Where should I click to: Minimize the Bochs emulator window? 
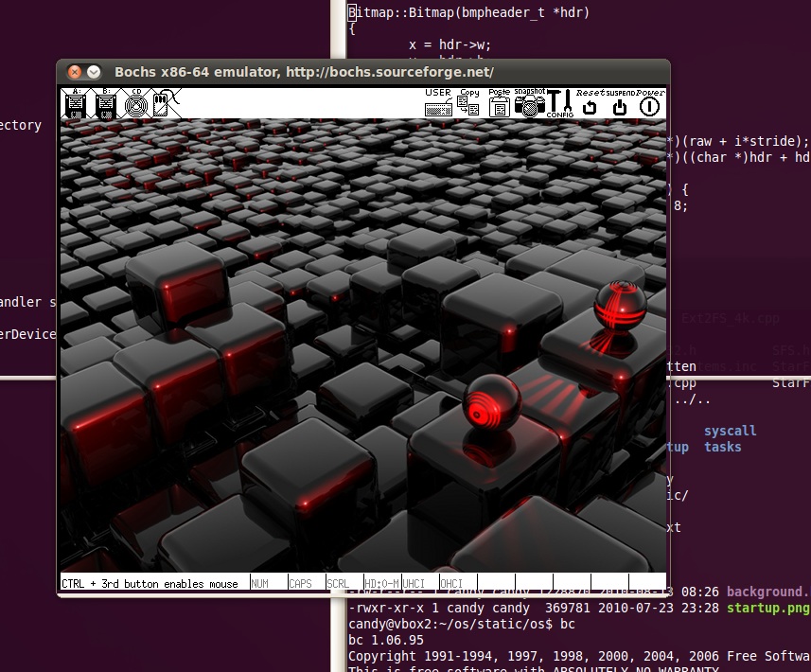pyautogui.click(x=94, y=72)
